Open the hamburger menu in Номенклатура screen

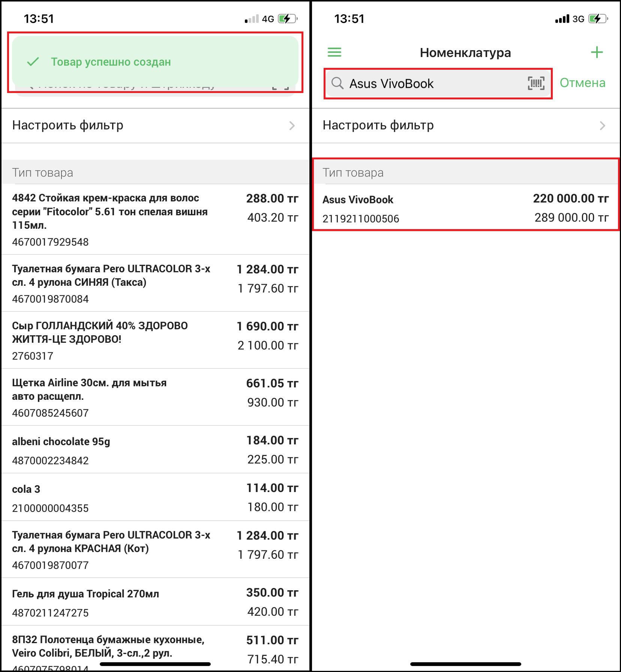tap(334, 52)
